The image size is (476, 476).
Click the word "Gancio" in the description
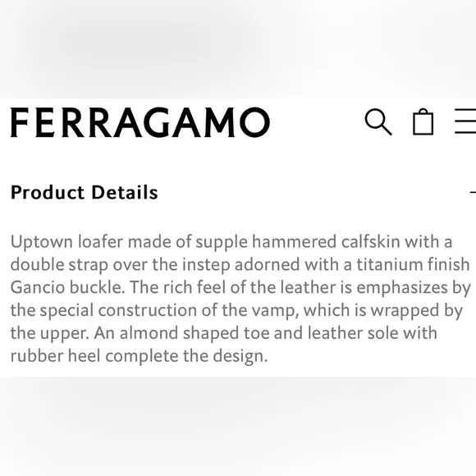[x=38, y=287]
